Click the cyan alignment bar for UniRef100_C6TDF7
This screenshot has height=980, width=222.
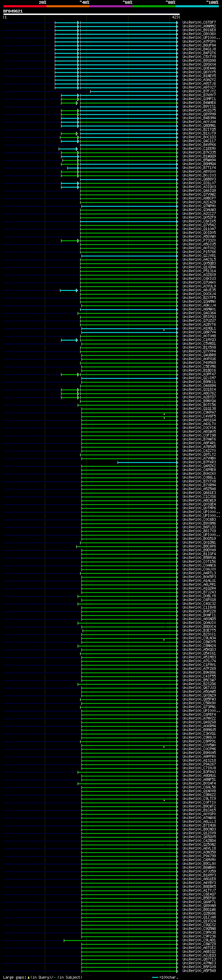(x=116, y=23)
